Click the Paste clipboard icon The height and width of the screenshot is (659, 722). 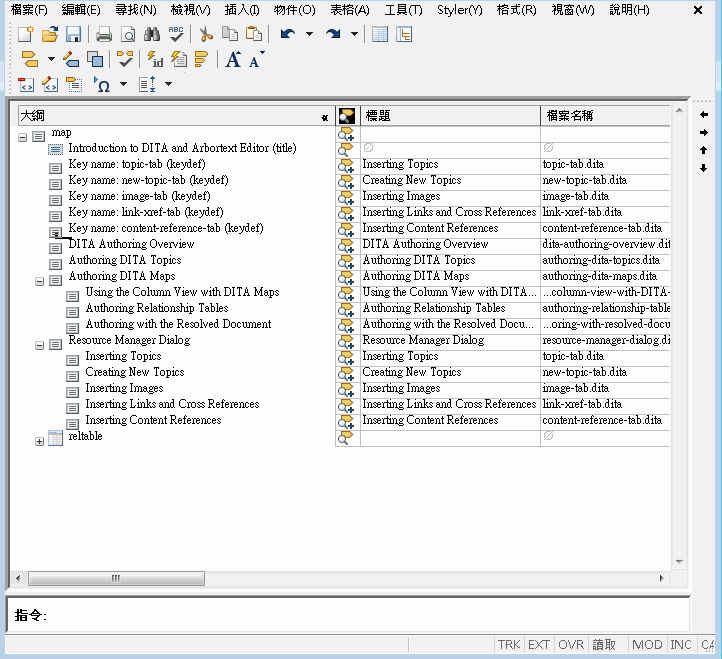point(254,34)
